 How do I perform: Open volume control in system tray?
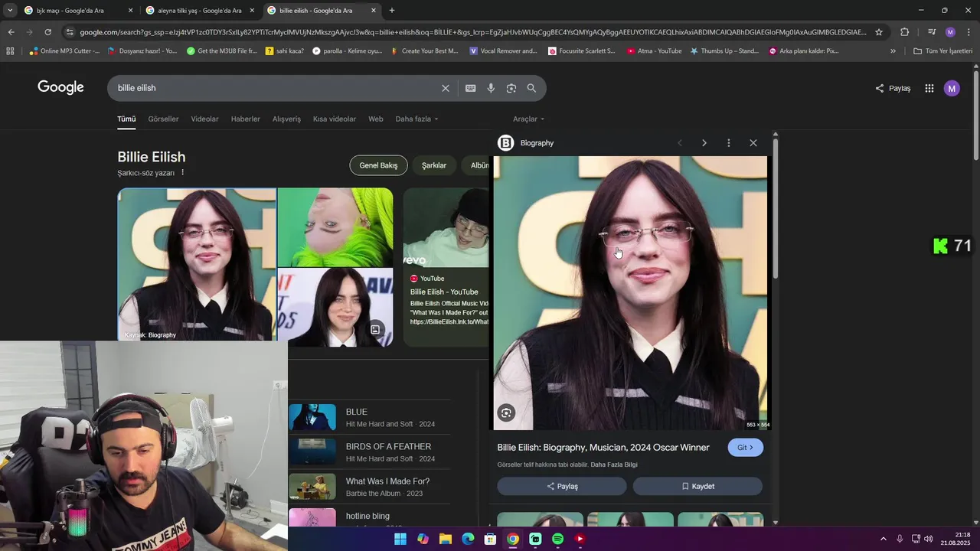coord(928,539)
